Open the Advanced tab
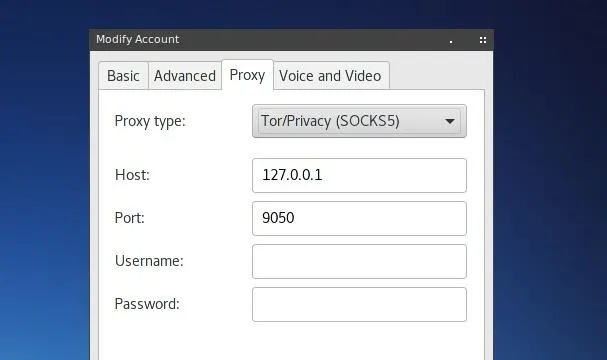The height and width of the screenshot is (360, 607). coord(185,76)
